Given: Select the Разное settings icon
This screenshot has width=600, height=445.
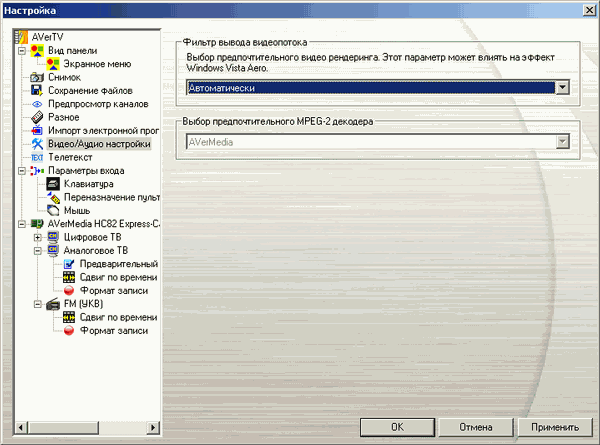Looking at the screenshot, I should coord(37,117).
